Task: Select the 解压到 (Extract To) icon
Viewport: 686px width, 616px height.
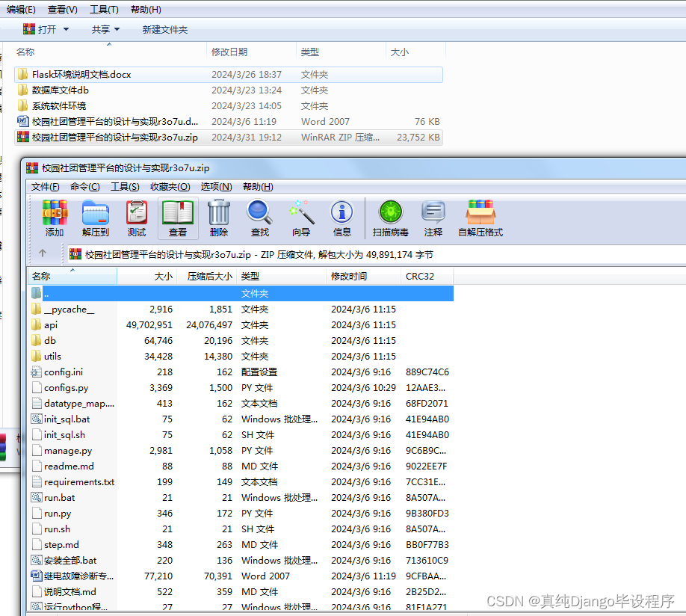Action: click(96, 218)
